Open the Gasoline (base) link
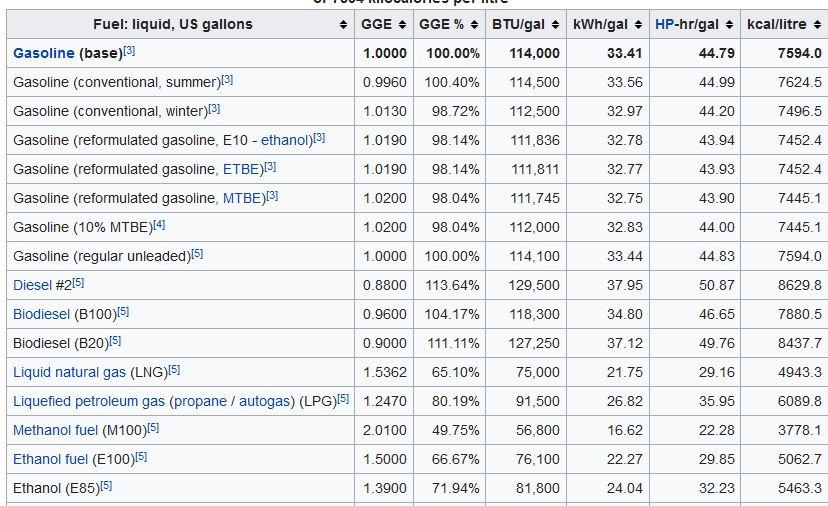Viewport: 828px width, 506px height. pos(44,53)
